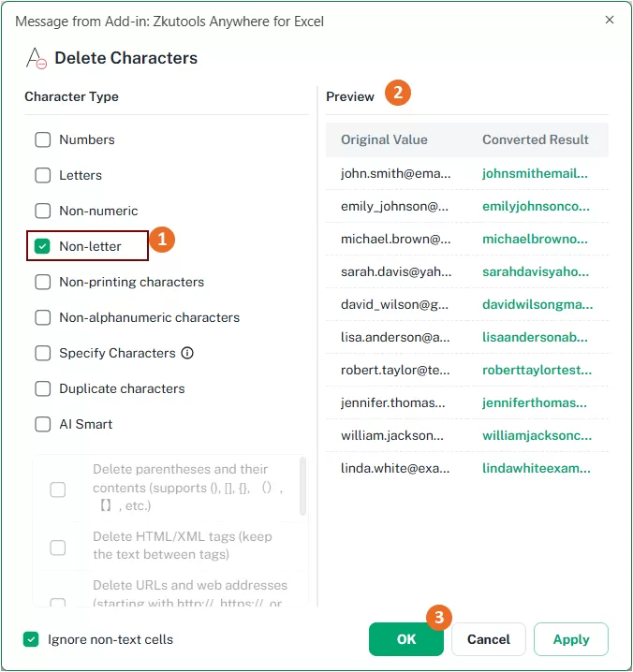633x672 pixels.
Task: Check Delete parentheses and their contents
Action: pyautogui.click(x=58, y=489)
